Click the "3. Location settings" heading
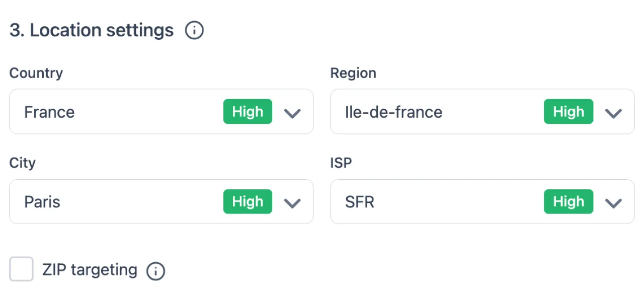This screenshot has height=290, width=644. click(92, 31)
